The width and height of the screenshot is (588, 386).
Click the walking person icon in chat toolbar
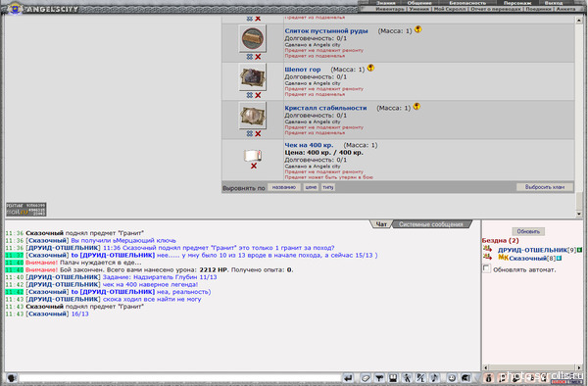(x=407, y=378)
